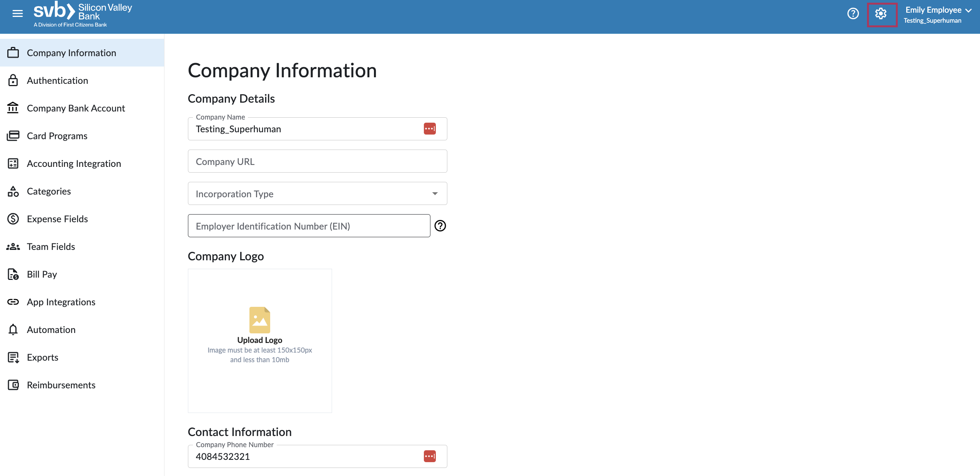
Task: Click the Company URL field
Action: pos(317,161)
